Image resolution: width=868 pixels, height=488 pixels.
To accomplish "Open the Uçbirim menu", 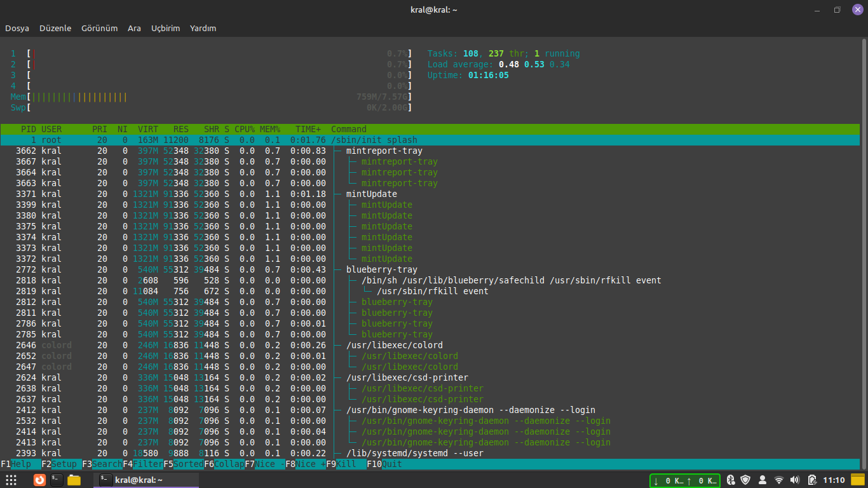I will (x=165, y=29).
